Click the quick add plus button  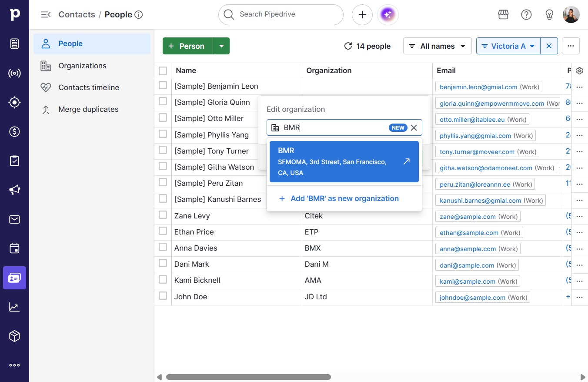362,14
